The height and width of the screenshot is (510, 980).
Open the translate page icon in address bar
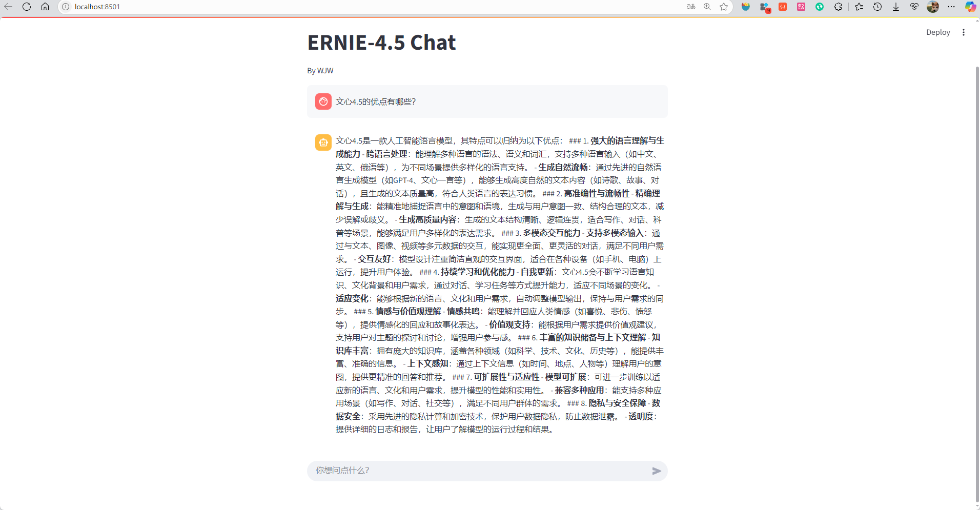(691, 7)
